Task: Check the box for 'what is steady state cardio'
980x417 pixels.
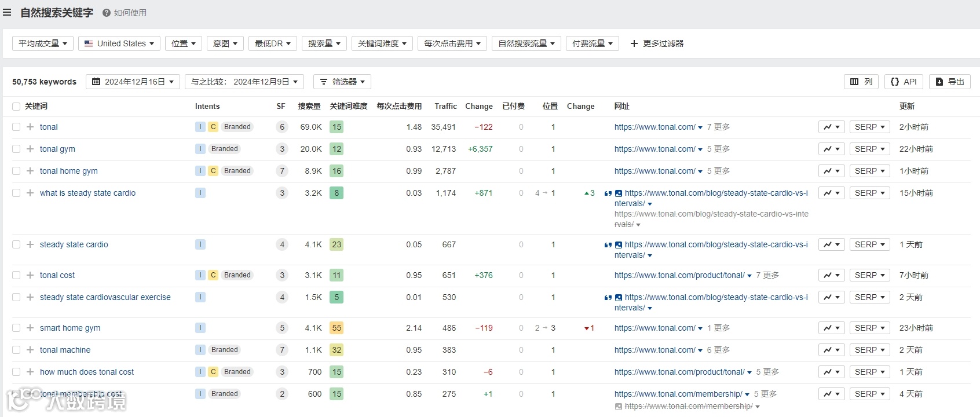Action: [x=16, y=193]
